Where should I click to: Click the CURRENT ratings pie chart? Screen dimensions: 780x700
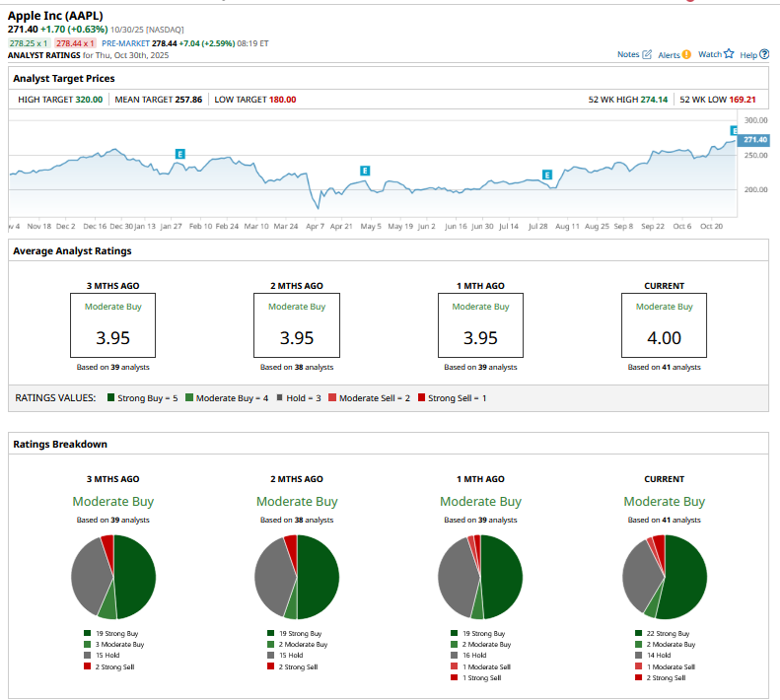(664, 577)
